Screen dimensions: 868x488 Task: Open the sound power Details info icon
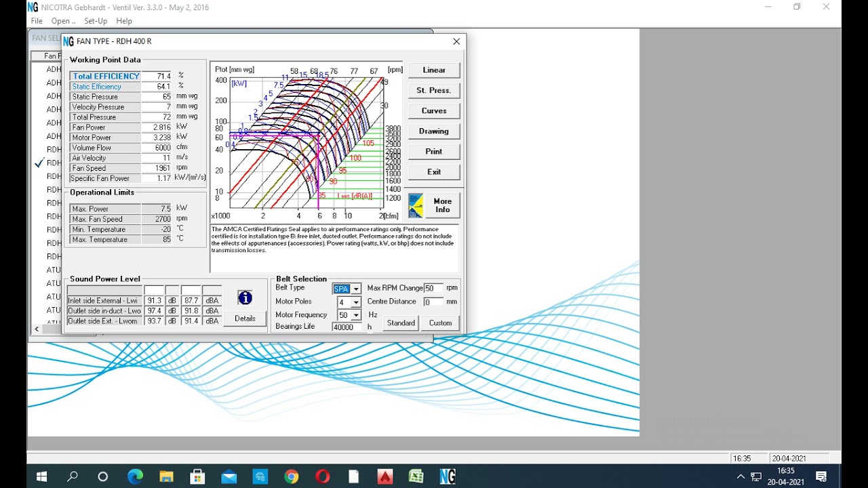coord(245,298)
